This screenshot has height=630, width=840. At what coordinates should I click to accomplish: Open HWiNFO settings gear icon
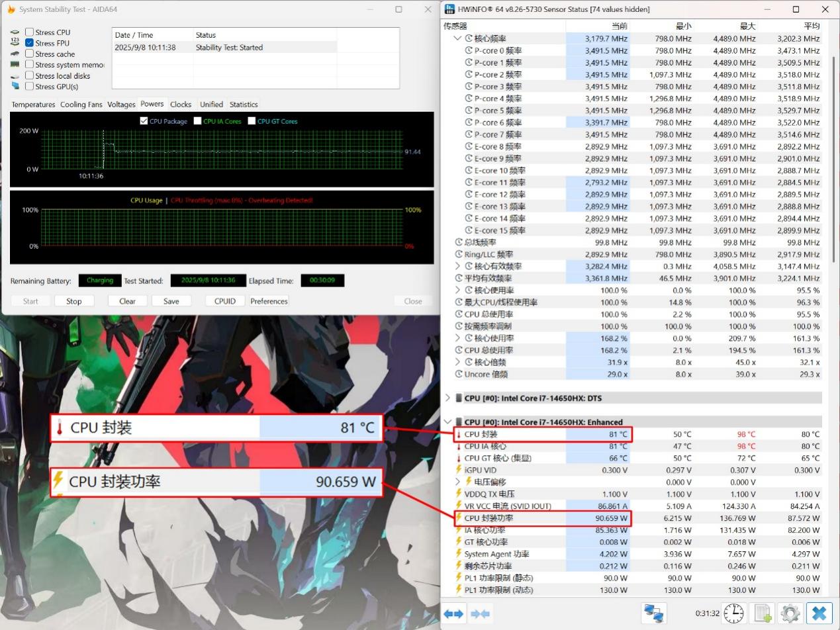790,613
